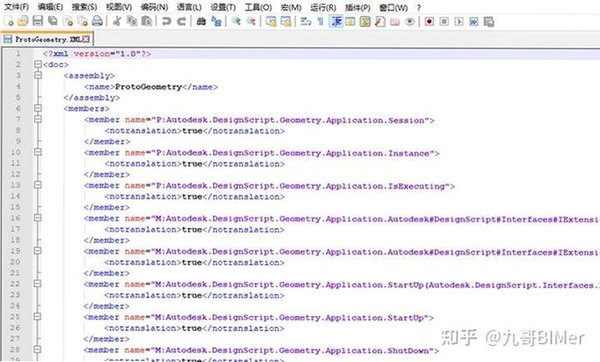
Task: Toggle indent guide display
Action: pos(336,21)
